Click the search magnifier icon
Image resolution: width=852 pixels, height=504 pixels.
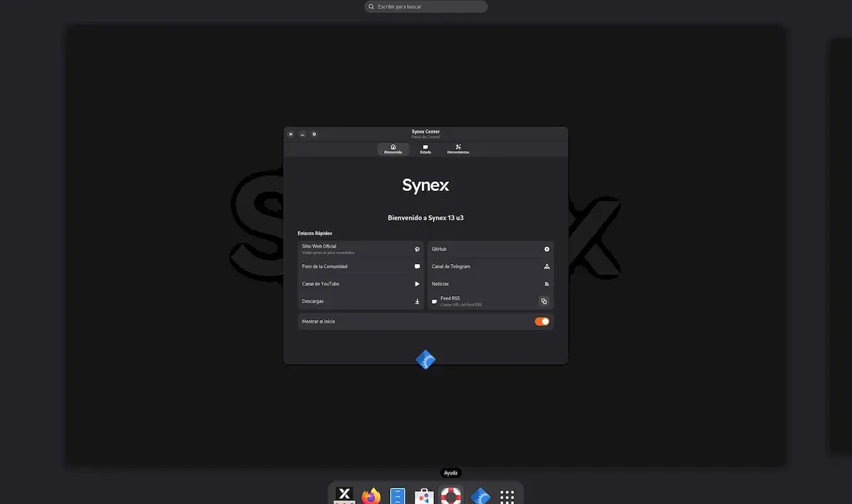click(371, 6)
